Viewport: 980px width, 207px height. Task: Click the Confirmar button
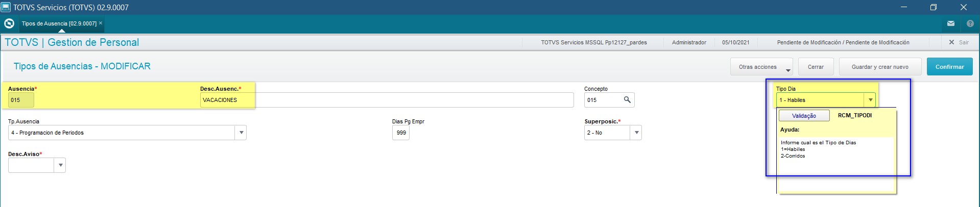click(949, 67)
